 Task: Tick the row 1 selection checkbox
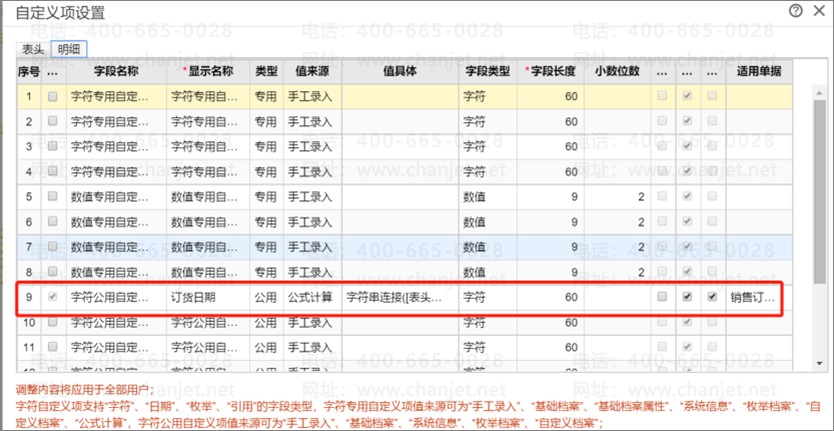[x=52, y=96]
